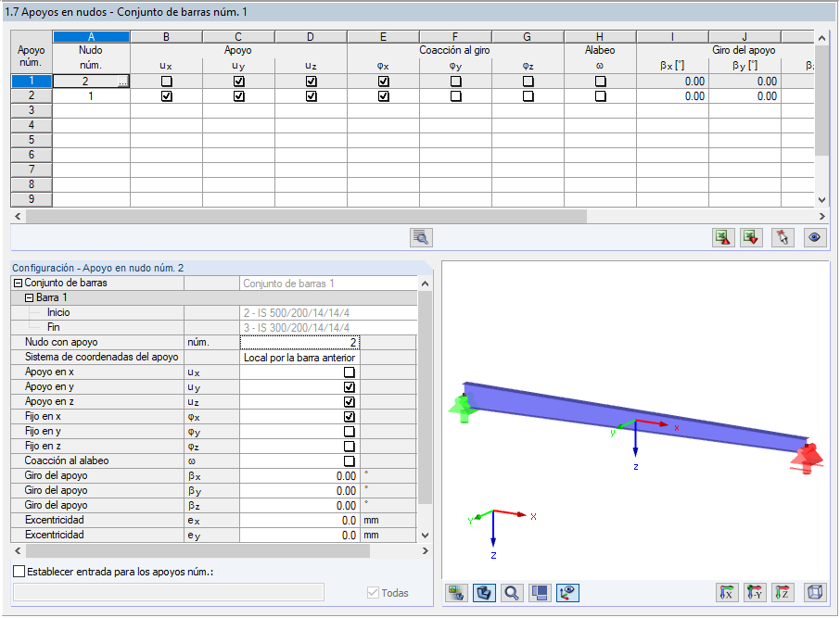Click the pick node graphically cursor icon
The height and width of the screenshot is (618, 840).
pos(783,237)
